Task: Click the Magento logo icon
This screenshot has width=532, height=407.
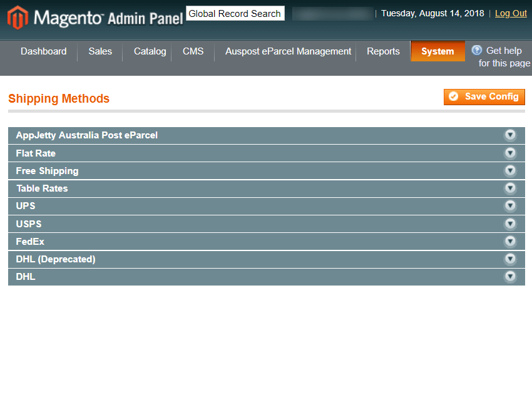Action: 18,18
